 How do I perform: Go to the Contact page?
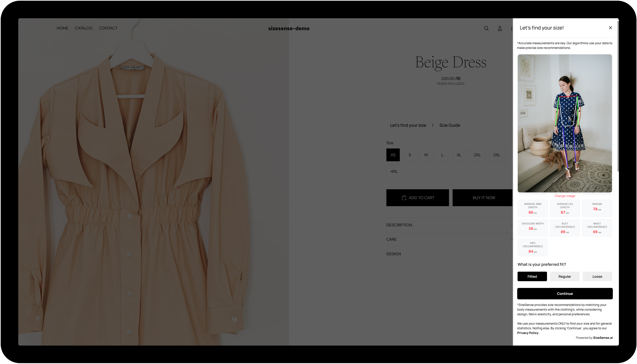coord(108,28)
